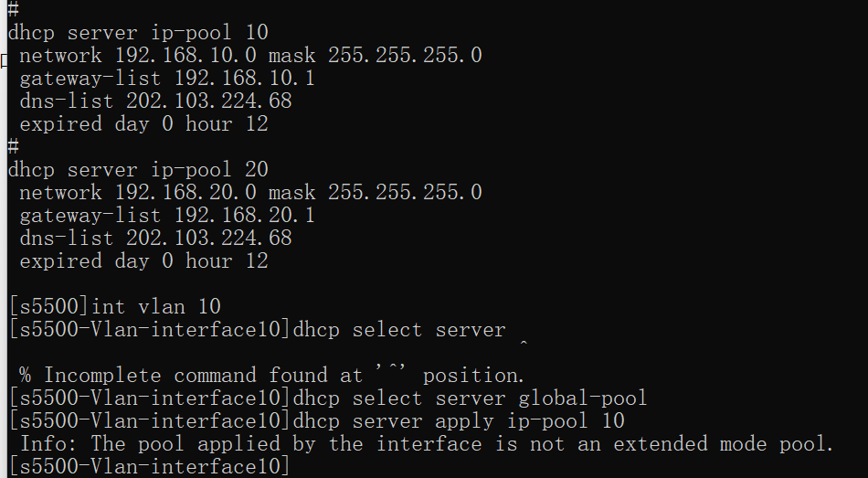
Task: Click the dns-list line under ip-pool 10
Action: coord(155,101)
